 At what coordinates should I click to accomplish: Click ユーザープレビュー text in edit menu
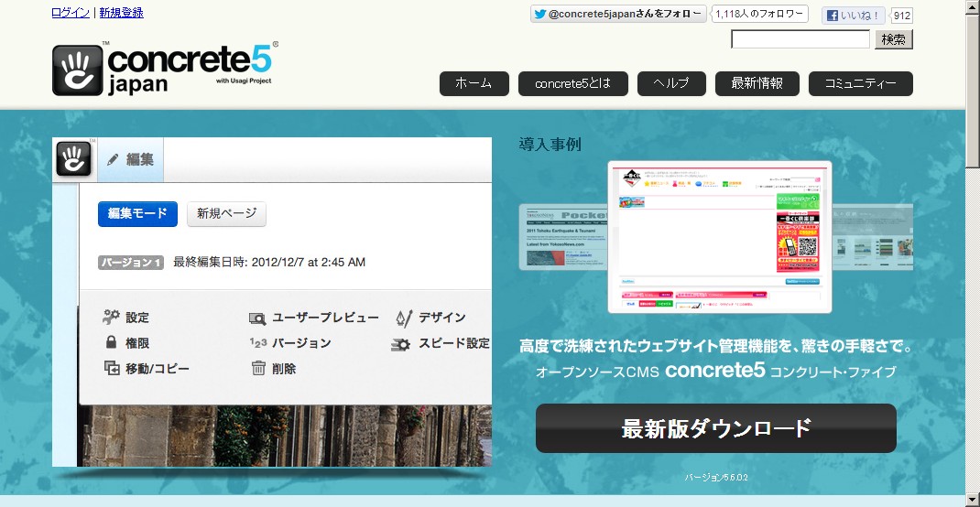[326, 318]
